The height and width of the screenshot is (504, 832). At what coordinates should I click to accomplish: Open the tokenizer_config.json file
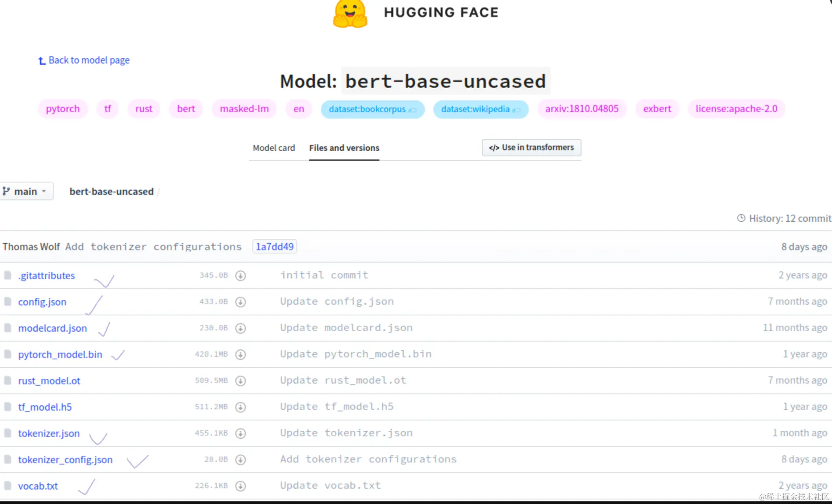(x=65, y=460)
